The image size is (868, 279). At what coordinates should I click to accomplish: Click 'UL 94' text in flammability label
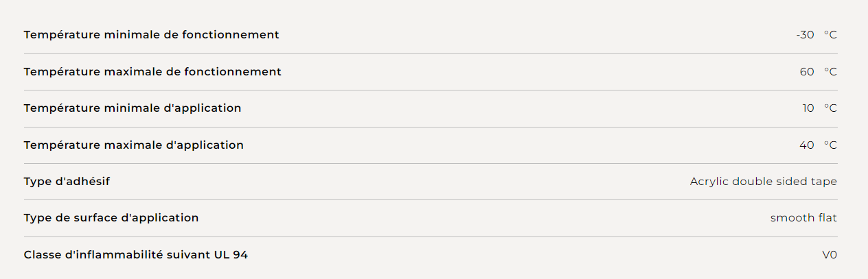pos(231,255)
